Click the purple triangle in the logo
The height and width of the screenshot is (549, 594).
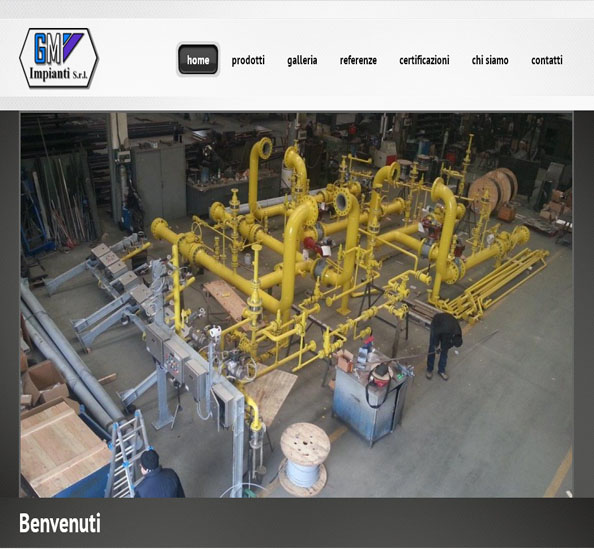pyautogui.click(x=73, y=46)
